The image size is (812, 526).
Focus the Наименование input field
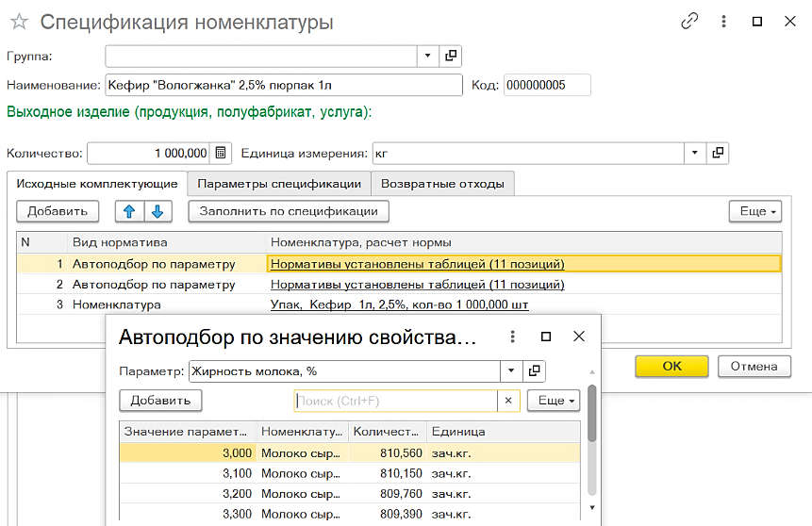[284, 85]
